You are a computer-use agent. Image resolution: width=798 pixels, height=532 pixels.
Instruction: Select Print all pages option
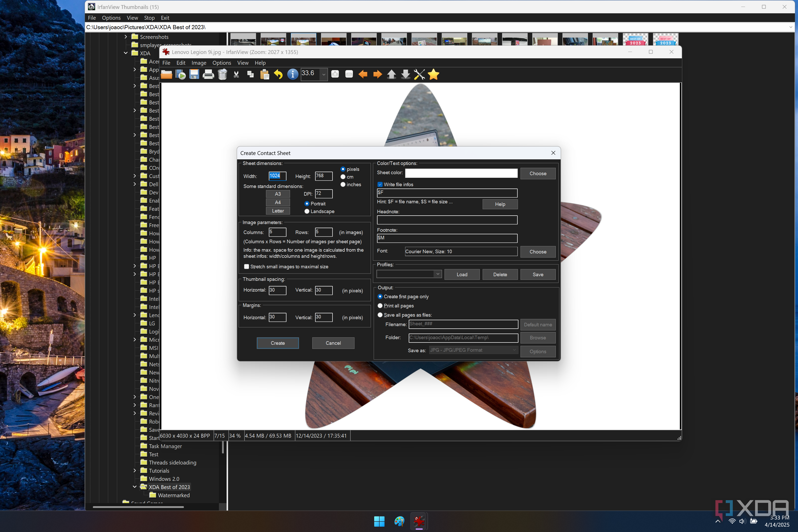point(380,306)
